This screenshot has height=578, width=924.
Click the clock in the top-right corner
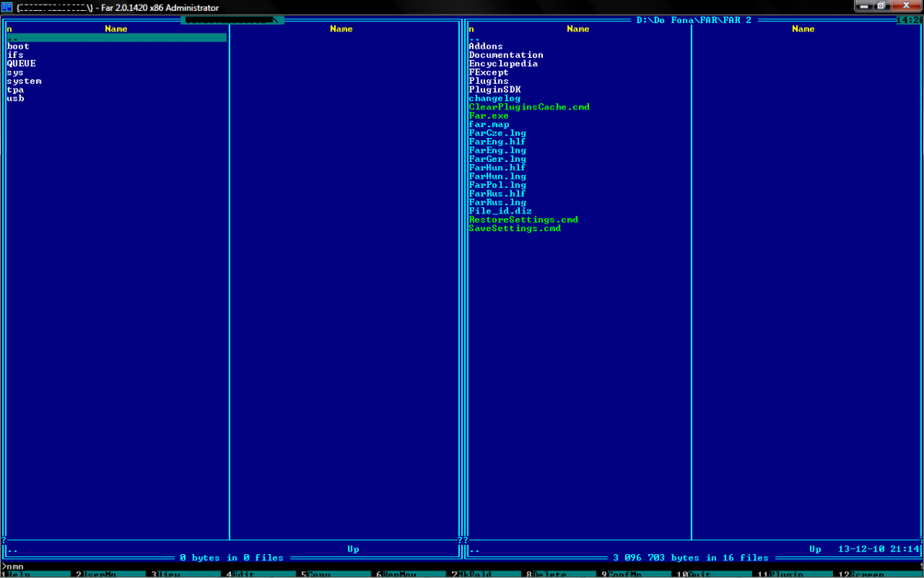click(909, 20)
